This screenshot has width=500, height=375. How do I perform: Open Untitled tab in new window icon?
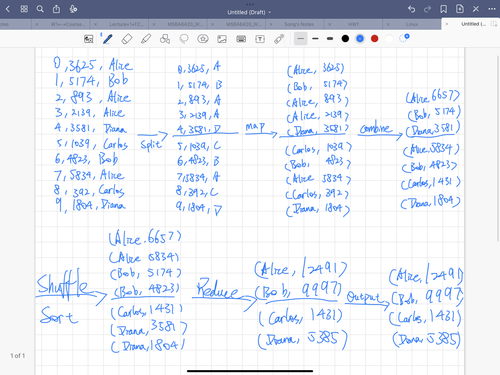click(x=494, y=24)
